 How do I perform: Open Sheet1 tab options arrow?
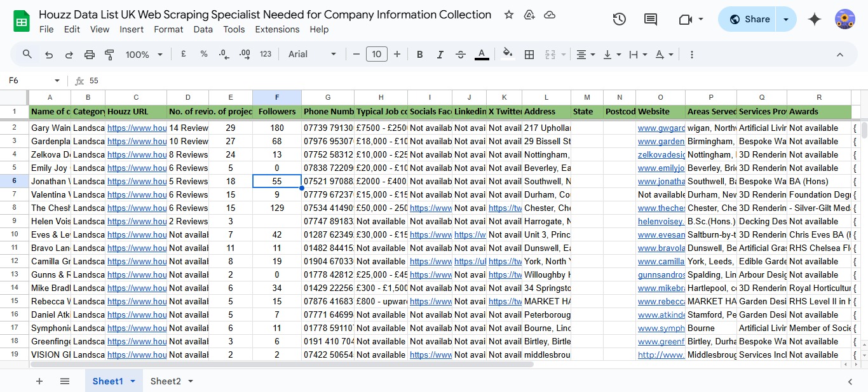[x=133, y=381]
